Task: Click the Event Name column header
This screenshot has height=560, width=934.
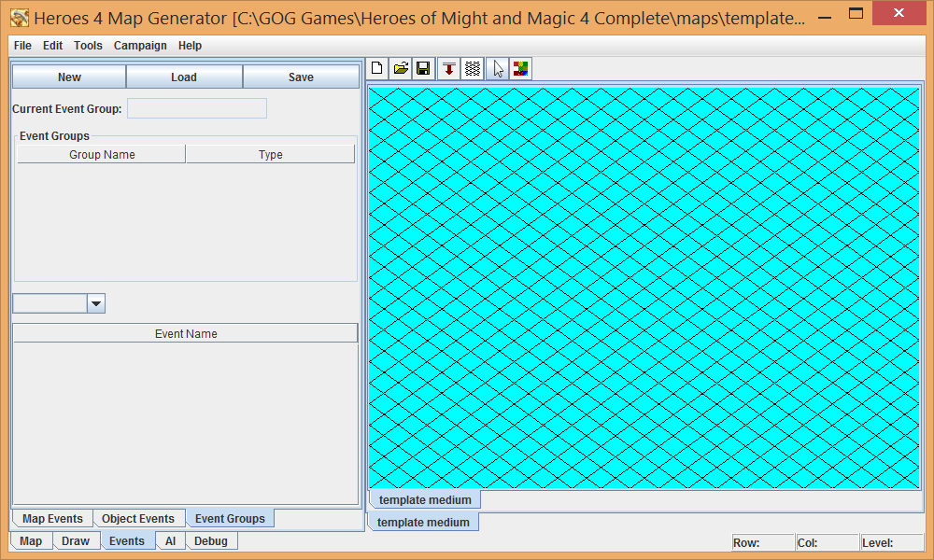Action: 185,333
